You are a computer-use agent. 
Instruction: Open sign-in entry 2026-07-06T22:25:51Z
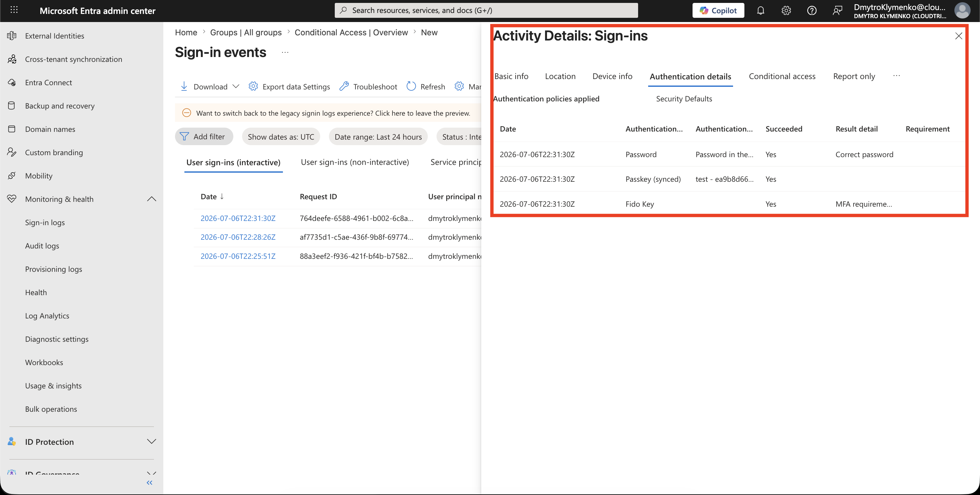[238, 256]
